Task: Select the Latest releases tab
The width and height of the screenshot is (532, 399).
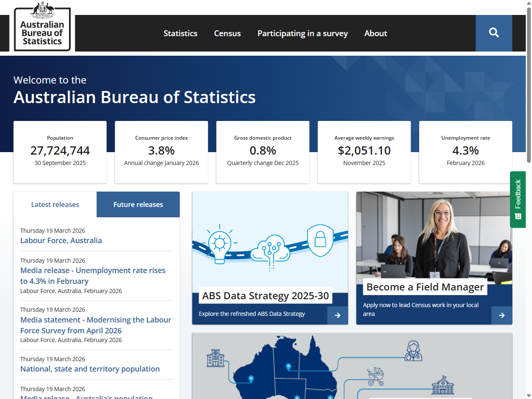Action: pos(55,204)
